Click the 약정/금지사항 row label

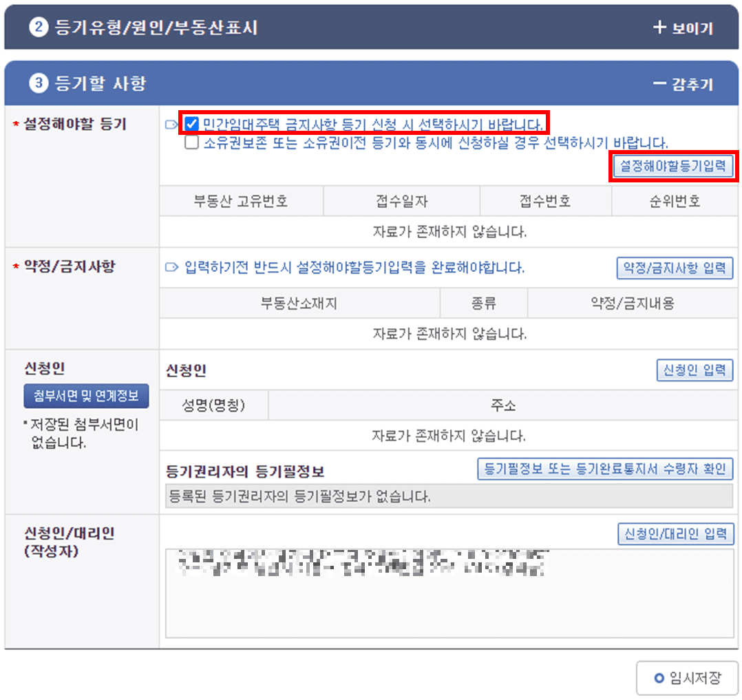coord(70,266)
